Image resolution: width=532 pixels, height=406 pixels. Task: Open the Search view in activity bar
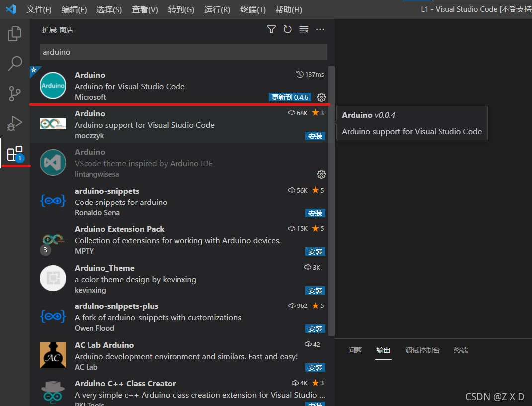(14, 64)
